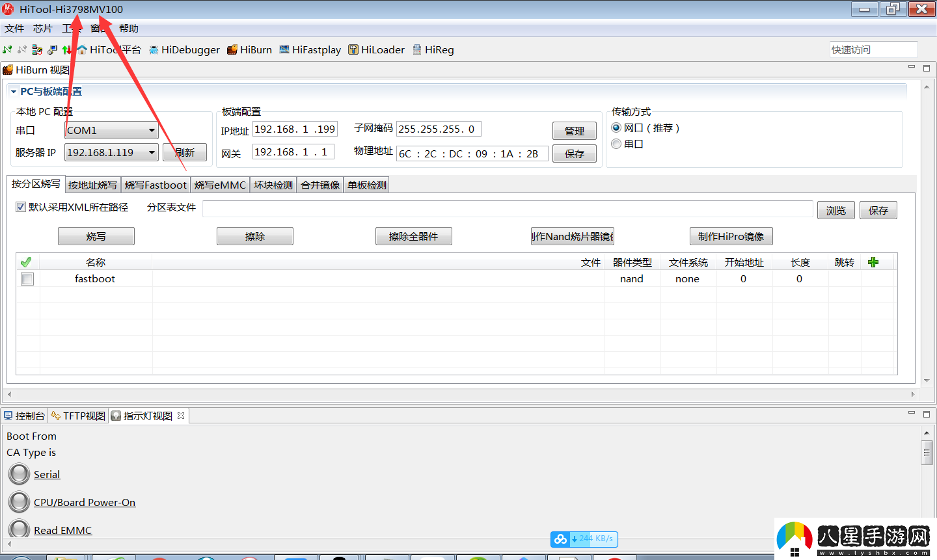Screen dimensions: 937x560
Task: Select the 串口 transfer mode radio button
Action: click(x=616, y=144)
